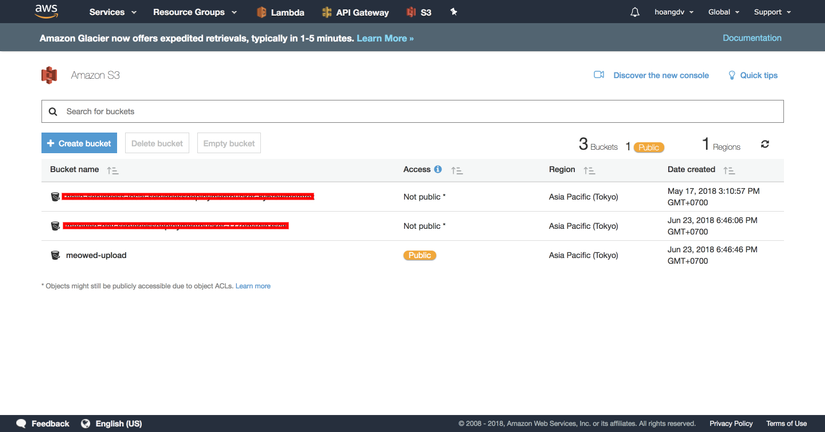Click the globe language icon
Viewport: 825px width, 432px height.
[85, 424]
